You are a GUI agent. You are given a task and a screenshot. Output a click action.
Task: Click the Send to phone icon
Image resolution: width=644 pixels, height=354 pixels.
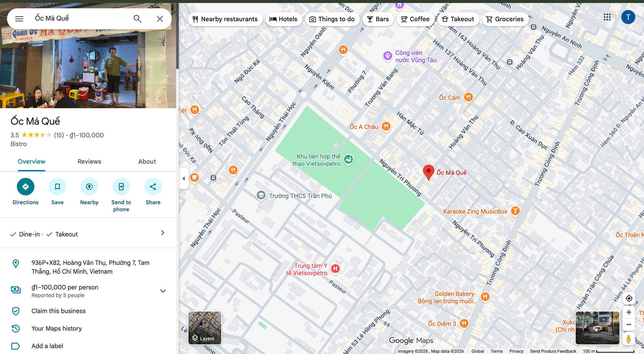(121, 187)
